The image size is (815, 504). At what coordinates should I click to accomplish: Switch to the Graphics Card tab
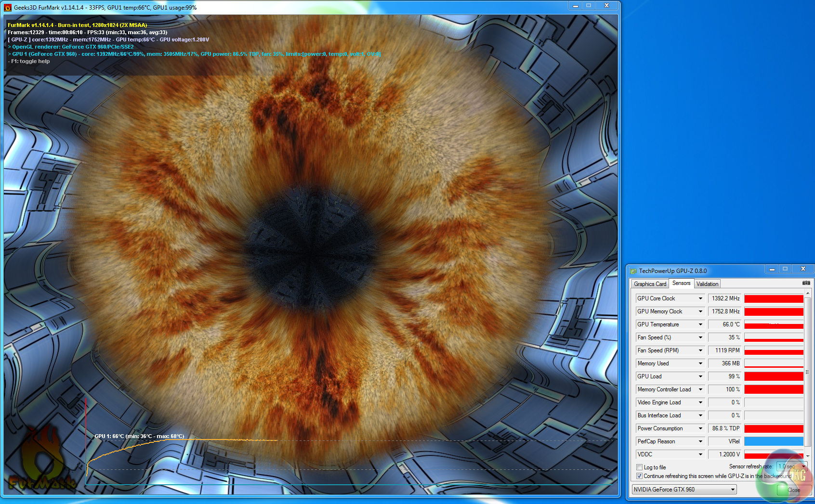coord(650,284)
